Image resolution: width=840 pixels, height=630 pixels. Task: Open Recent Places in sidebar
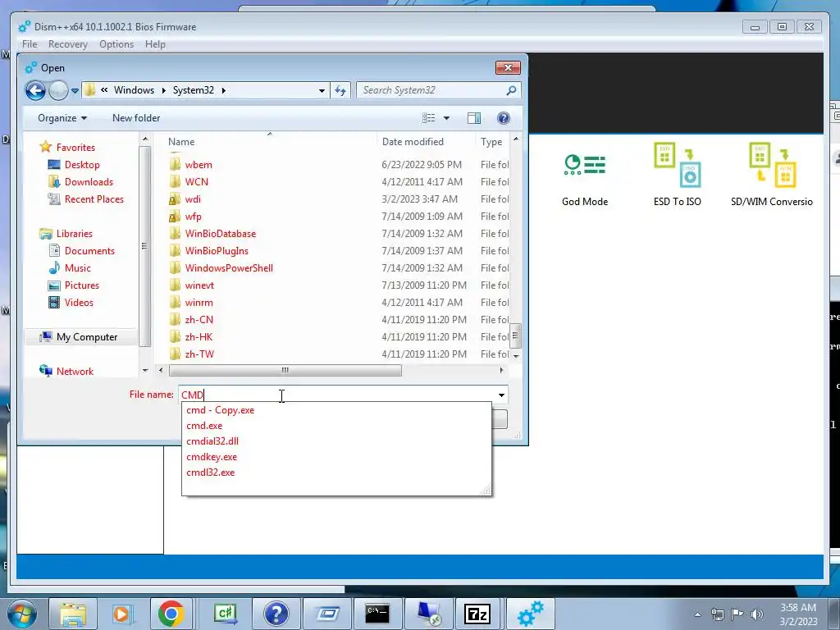[x=94, y=199]
